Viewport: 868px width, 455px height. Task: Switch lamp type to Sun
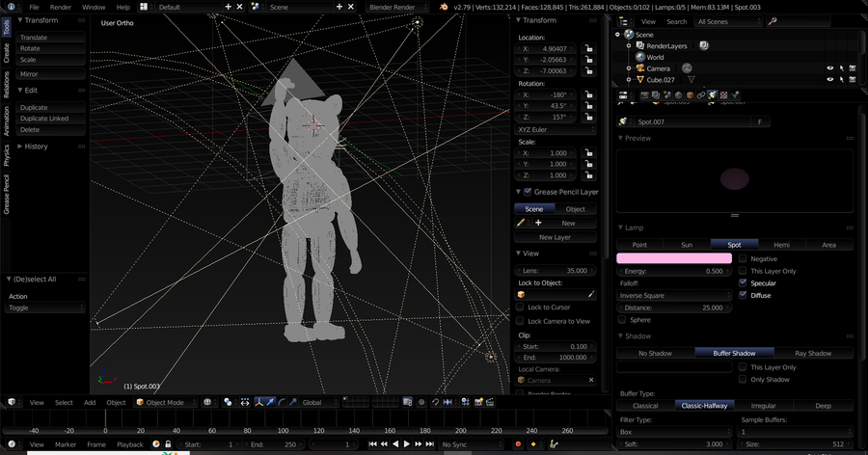coord(687,245)
